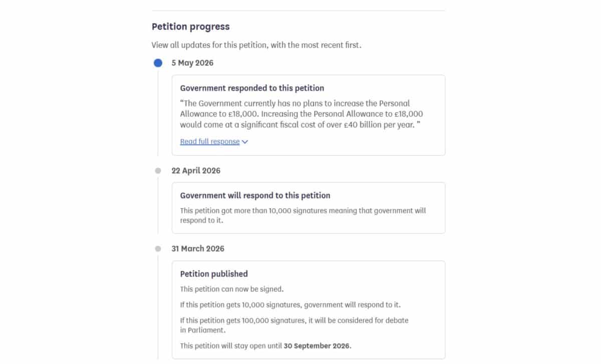
Task: Expand the chevron beside Read full response
Action: (245, 142)
